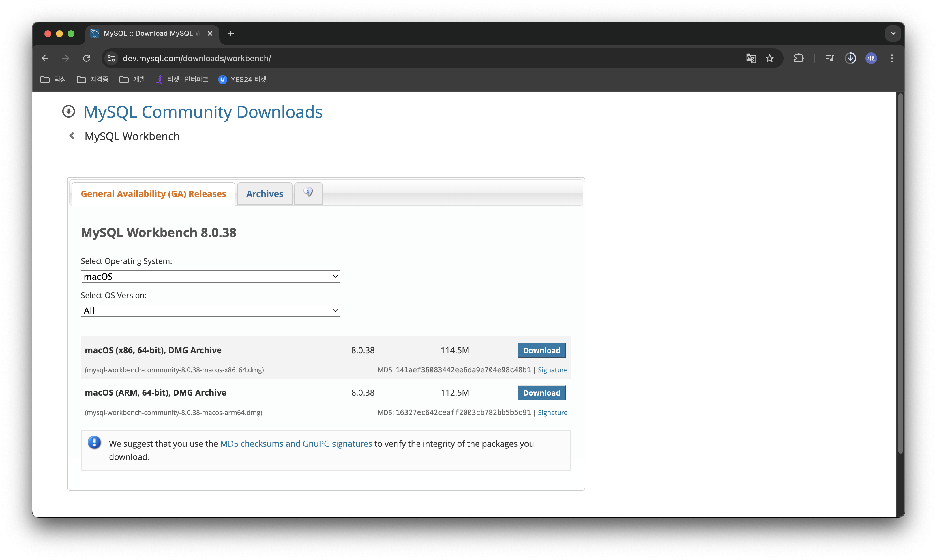
Task: Open Chrome three-dot menu
Action: click(892, 58)
